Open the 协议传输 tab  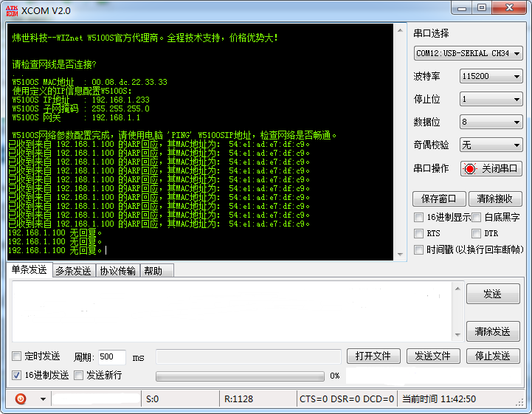(117, 271)
